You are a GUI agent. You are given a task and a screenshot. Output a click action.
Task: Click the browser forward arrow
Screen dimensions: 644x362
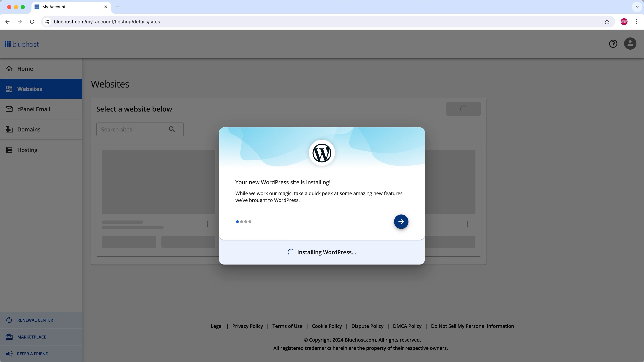(20, 22)
